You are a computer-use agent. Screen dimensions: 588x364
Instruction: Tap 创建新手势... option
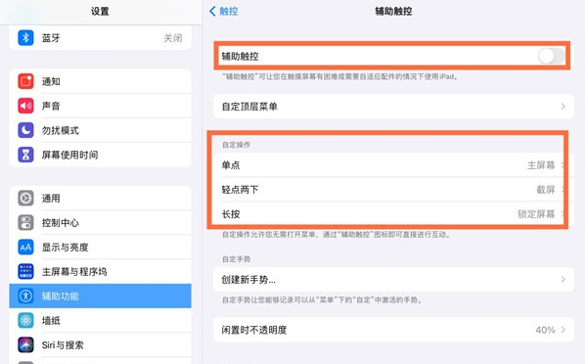point(393,279)
